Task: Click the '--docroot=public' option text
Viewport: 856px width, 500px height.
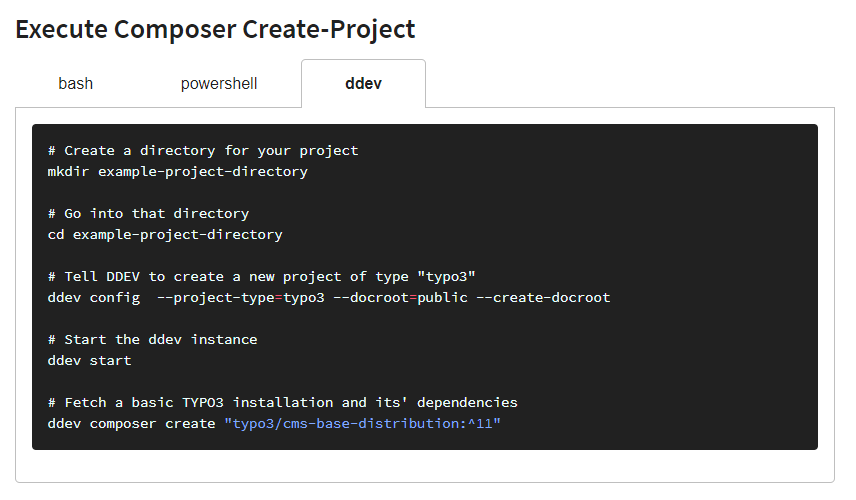Action: pos(400,297)
